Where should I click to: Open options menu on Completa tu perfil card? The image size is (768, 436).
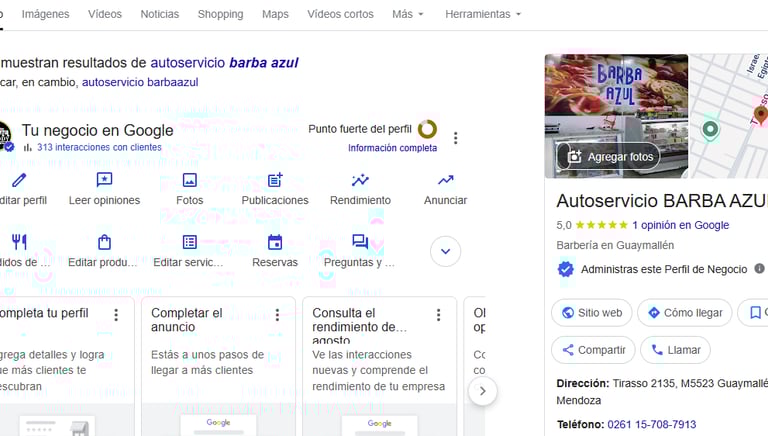pos(116,315)
